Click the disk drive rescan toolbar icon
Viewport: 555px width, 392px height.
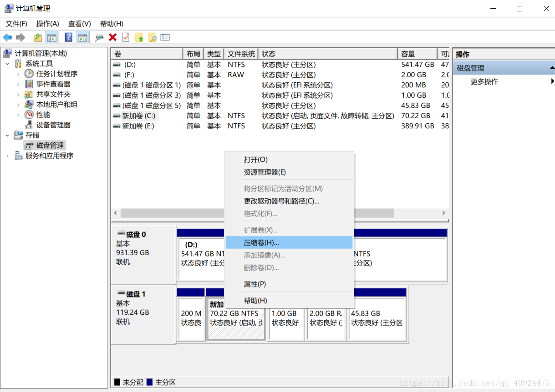[x=99, y=37]
